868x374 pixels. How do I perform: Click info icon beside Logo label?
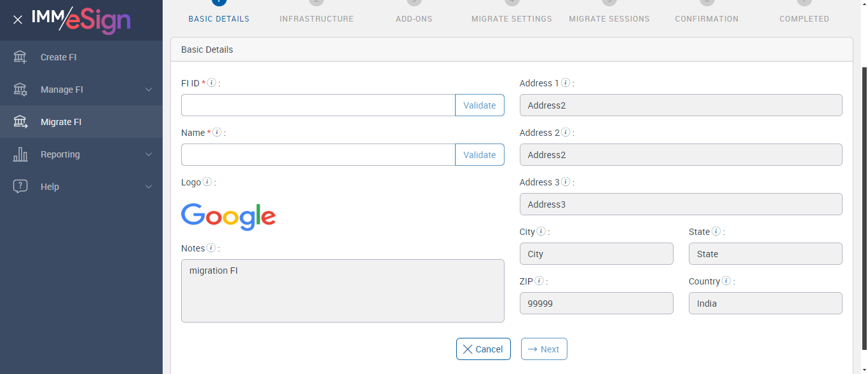click(x=208, y=182)
